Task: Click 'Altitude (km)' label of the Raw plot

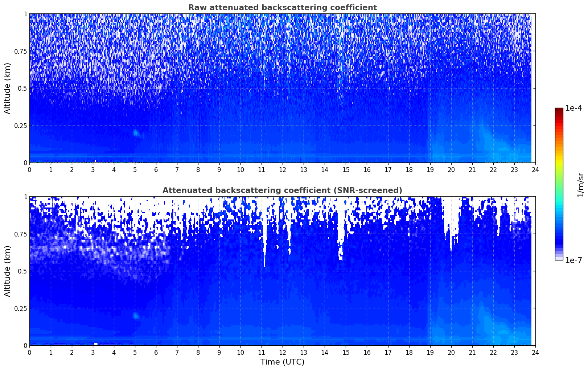Action: tap(8, 88)
